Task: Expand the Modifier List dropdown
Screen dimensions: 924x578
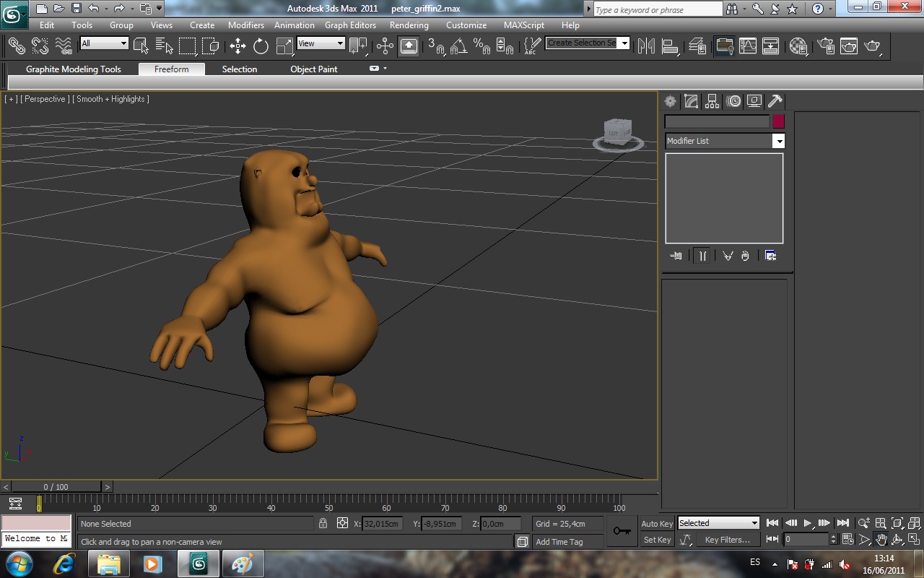Action: click(778, 141)
